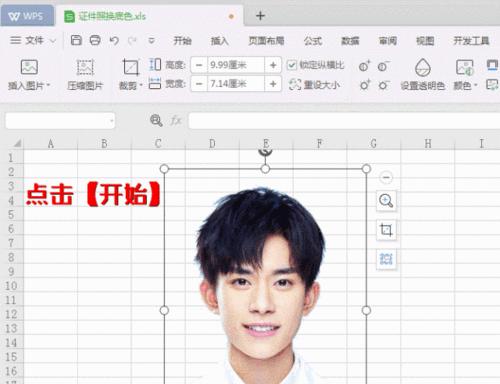Viewport: 500px width, 384px height.
Task: Open the 文件 file menu dropdown
Action: (33, 40)
